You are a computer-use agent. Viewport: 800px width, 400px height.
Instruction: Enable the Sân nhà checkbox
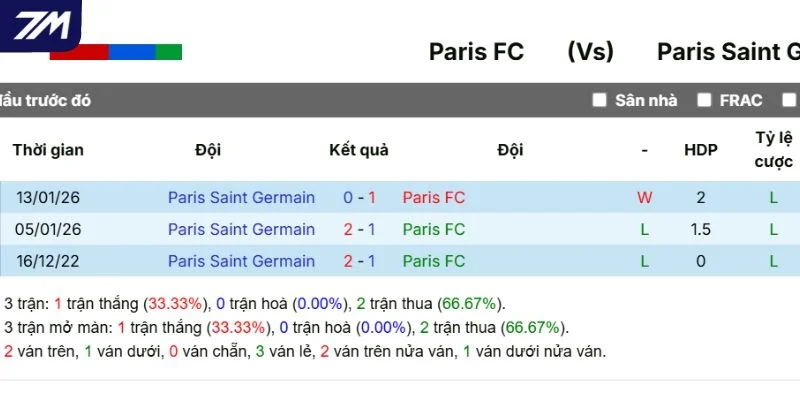pyautogui.click(x=599, y=100)
